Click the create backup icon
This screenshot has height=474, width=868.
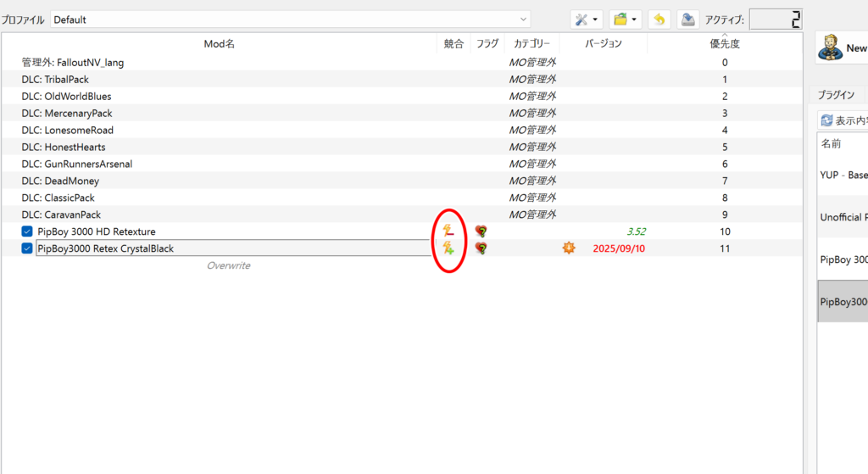coord(689,20)
